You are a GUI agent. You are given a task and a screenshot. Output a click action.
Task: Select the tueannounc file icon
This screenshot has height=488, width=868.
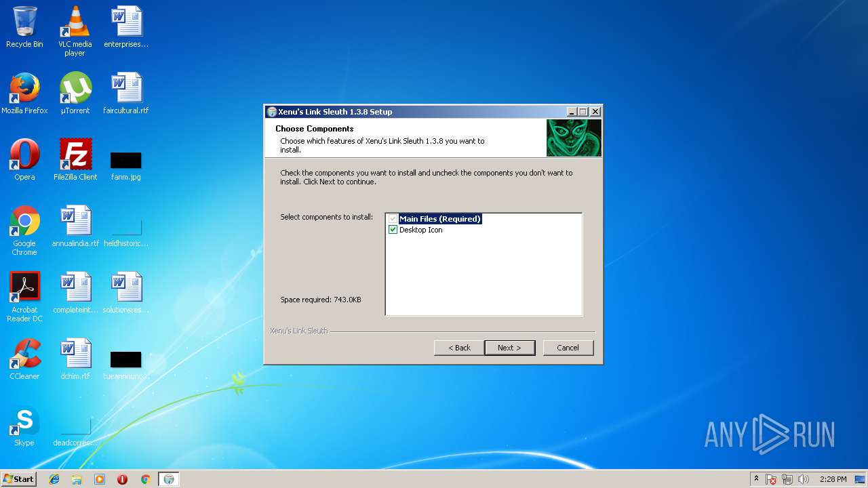click(126, 365)
